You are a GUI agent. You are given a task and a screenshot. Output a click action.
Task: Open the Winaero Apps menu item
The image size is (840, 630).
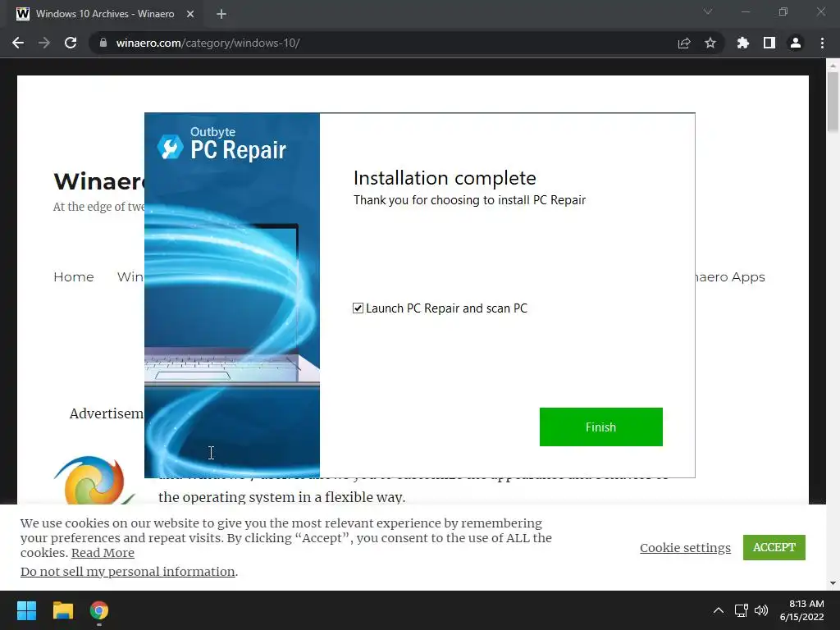730,277
